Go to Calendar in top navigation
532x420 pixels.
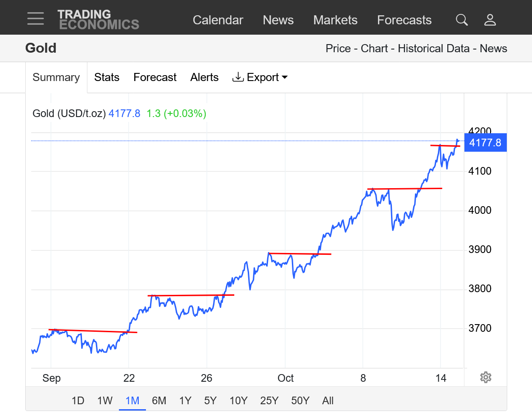tap(218, 20)
